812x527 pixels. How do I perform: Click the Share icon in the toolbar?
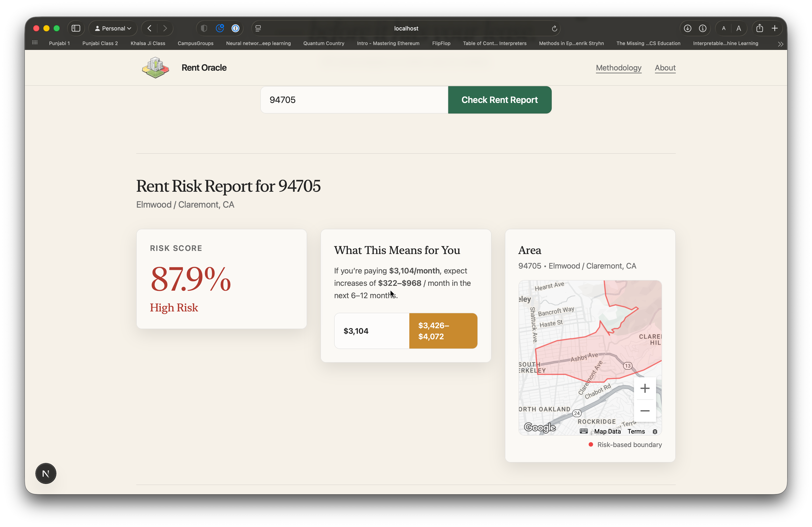tap(759, 28)
